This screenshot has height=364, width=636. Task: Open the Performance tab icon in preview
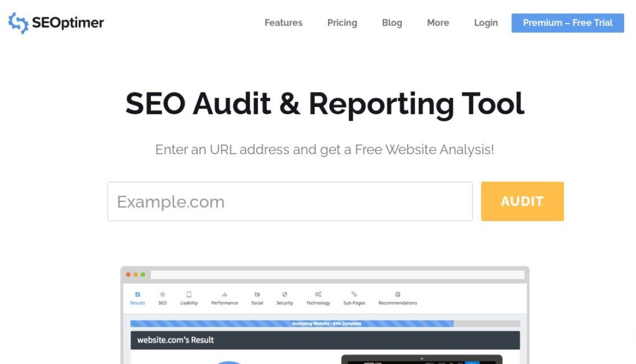pyautogui.click(x=224, y=294)
